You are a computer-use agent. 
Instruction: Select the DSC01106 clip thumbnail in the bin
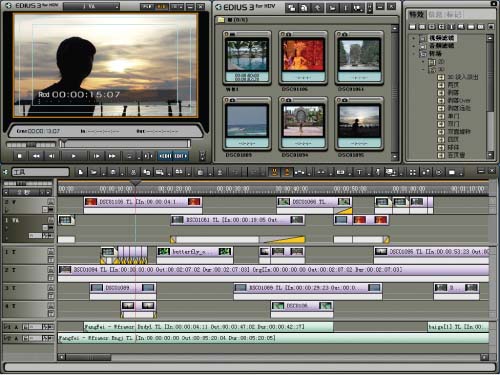(303, 58)
